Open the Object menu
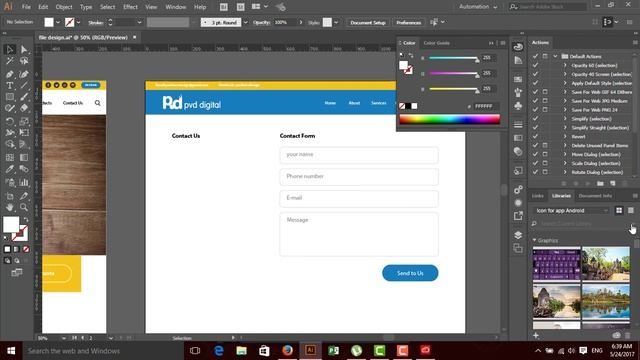This screenshot has width=640, height=360. pos(64,7)
